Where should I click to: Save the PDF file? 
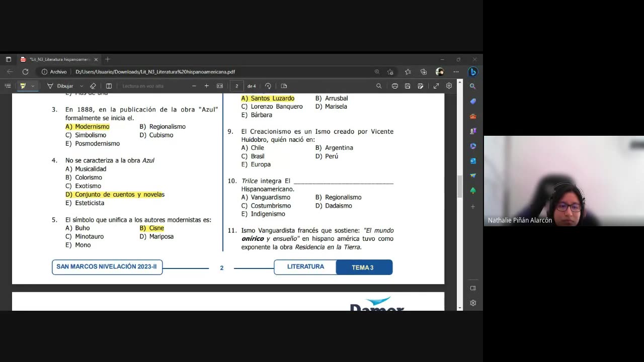click(x=408, y=86)
